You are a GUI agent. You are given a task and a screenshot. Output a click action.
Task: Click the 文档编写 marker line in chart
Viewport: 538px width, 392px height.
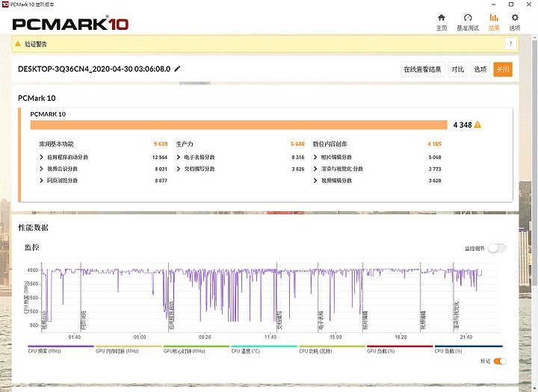tap(277, 297)
